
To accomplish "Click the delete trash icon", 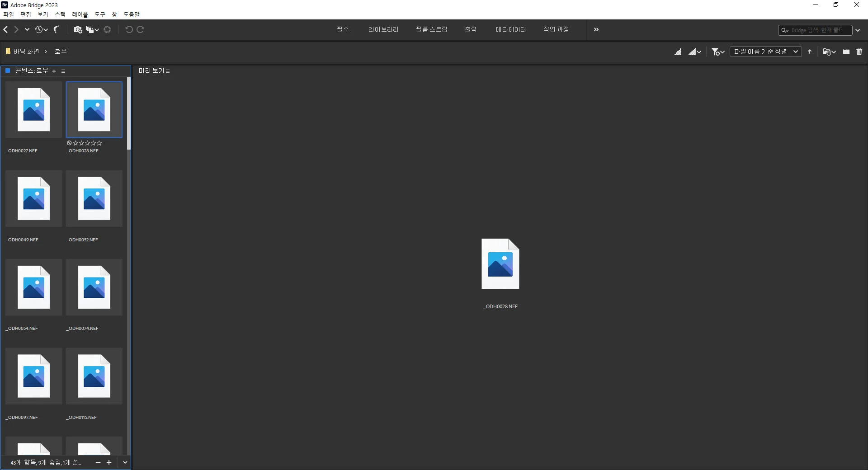I will 859,52.
